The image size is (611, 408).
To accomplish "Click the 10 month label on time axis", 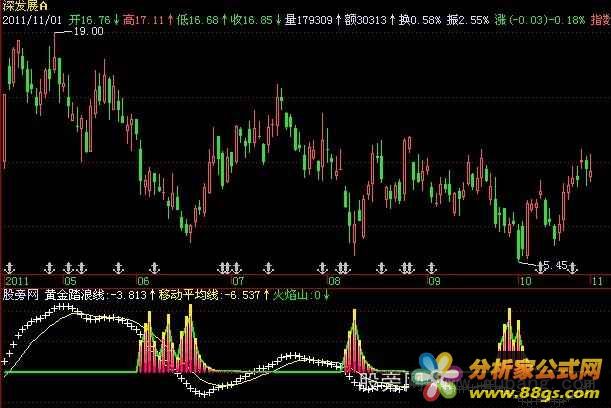I will pyautogui.click(x=525, y=281).
